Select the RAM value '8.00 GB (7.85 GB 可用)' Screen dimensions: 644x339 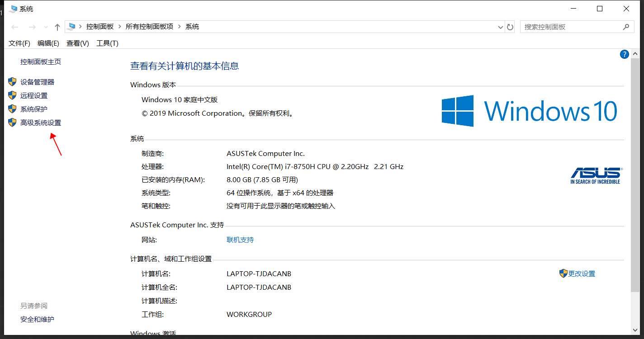coord(262,179)
